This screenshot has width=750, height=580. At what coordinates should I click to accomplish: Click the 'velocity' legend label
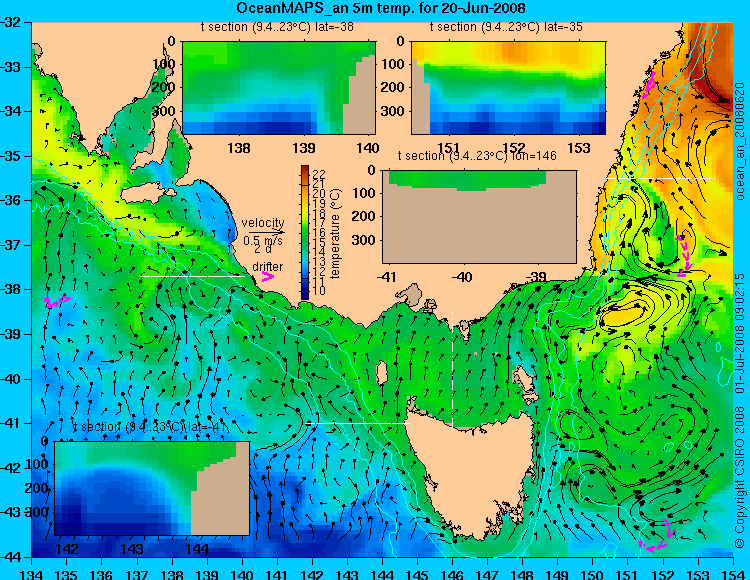click(263, 223)
